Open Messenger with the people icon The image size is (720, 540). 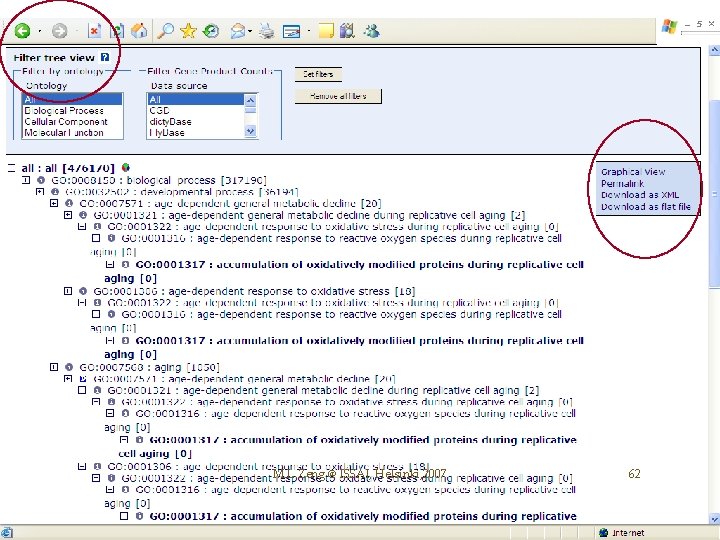[371, 31]
